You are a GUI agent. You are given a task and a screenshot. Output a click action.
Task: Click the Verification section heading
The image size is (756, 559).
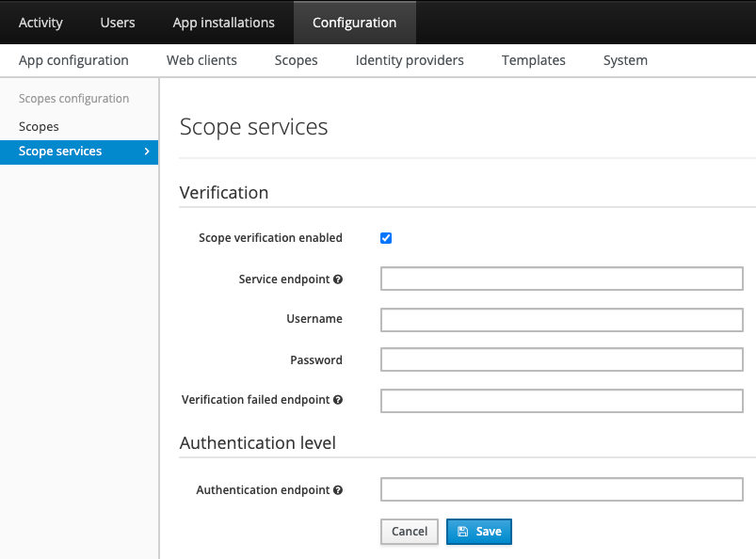pyautogui.click(x=224, y=193)
